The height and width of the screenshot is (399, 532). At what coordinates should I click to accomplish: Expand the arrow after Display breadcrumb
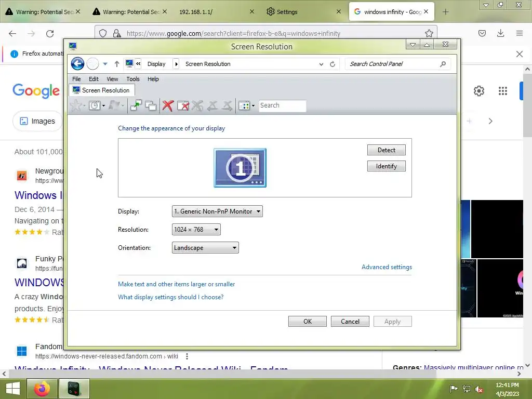click(x=176, y=64)
